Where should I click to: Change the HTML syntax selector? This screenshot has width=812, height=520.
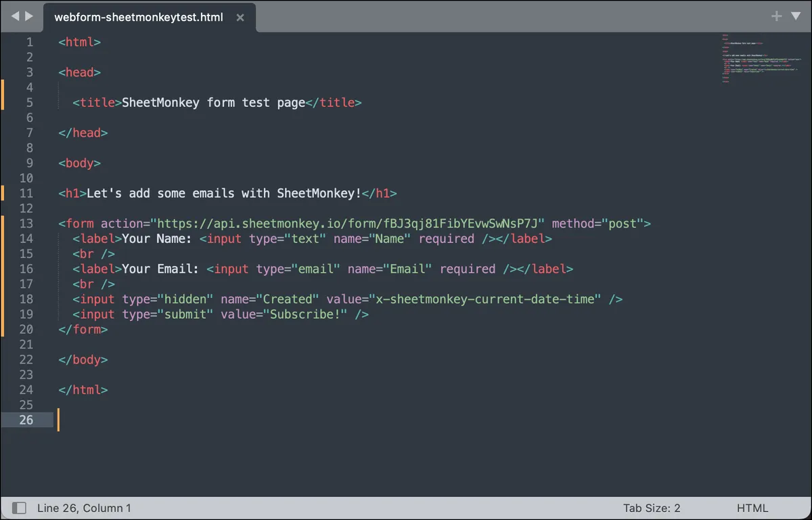click(x=752, y=508)
